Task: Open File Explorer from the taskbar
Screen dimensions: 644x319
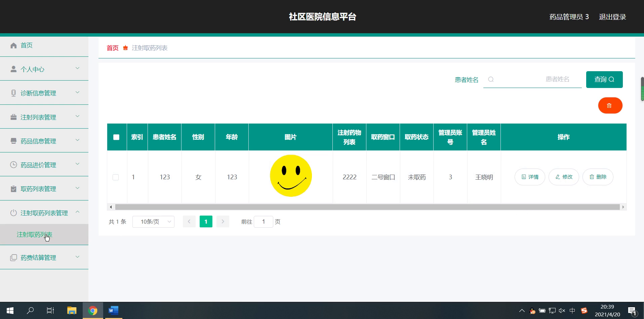Action: tap(72, 311)
